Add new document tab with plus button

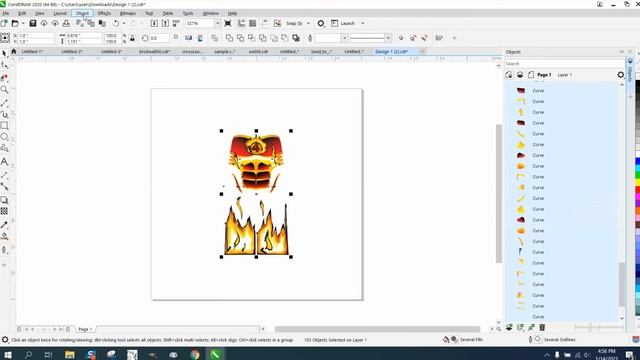tap(422, 51)
